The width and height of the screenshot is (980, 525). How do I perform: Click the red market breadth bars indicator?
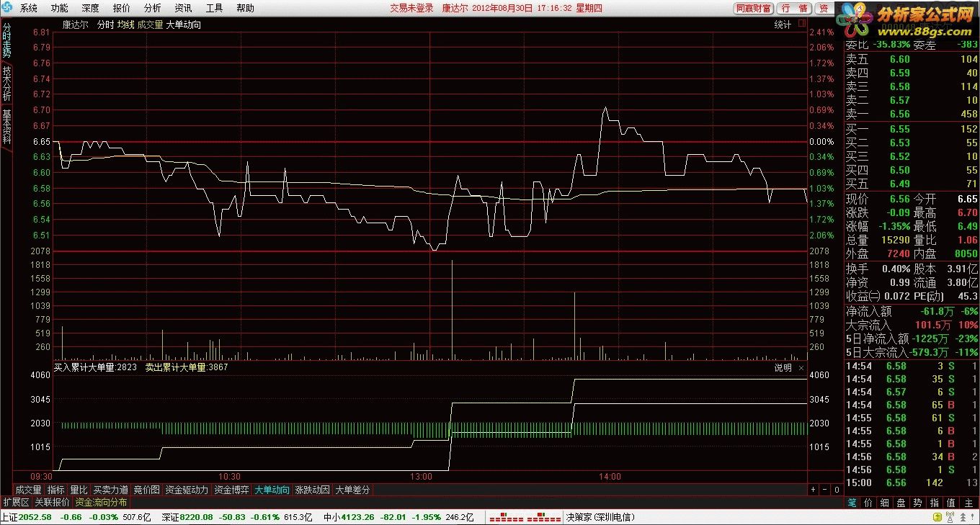(525, 517)
